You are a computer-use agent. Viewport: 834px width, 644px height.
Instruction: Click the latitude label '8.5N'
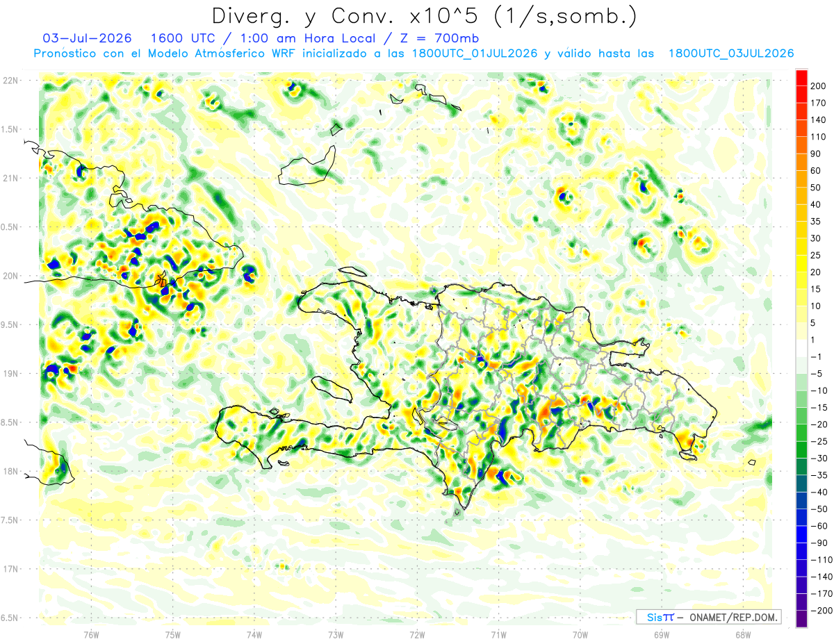coord(10,422)
